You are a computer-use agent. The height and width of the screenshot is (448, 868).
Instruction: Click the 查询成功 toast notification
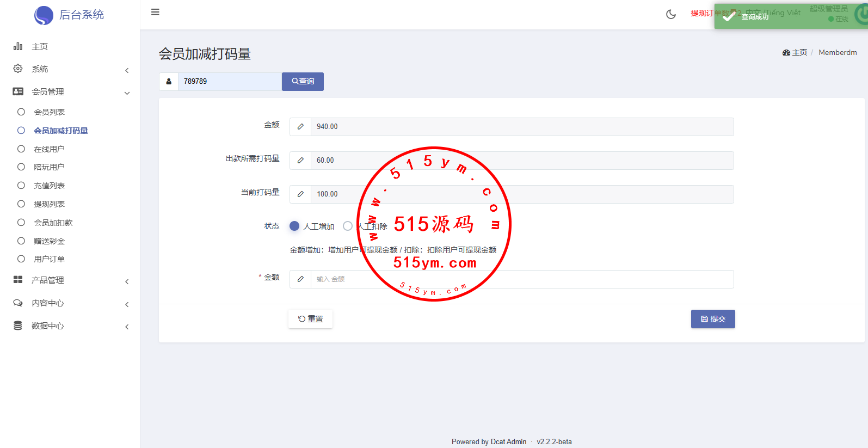click(791, 16)
